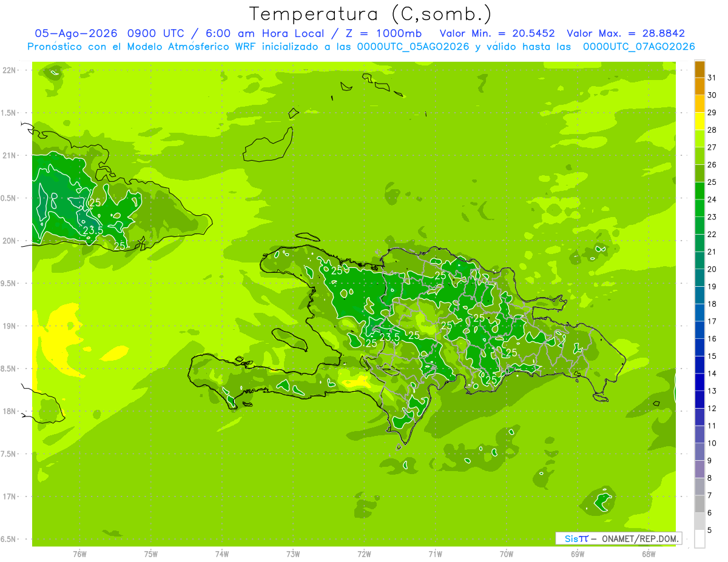
Task: Click the legend value 31
Action: tap(712, 78)
